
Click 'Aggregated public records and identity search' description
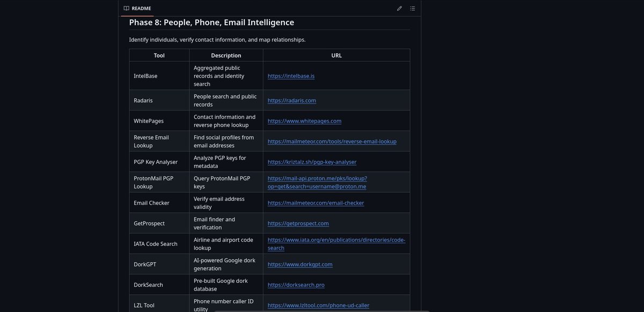coord(219,76)
